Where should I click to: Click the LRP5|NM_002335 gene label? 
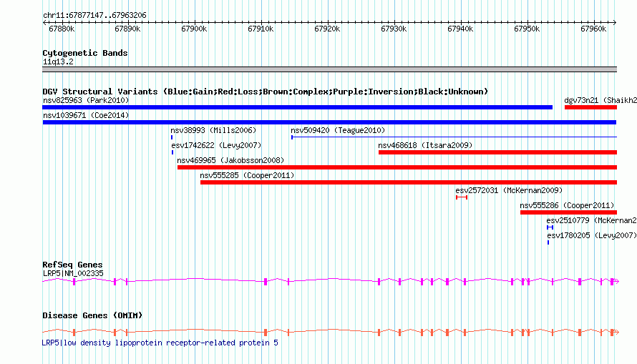pos(73,273)
